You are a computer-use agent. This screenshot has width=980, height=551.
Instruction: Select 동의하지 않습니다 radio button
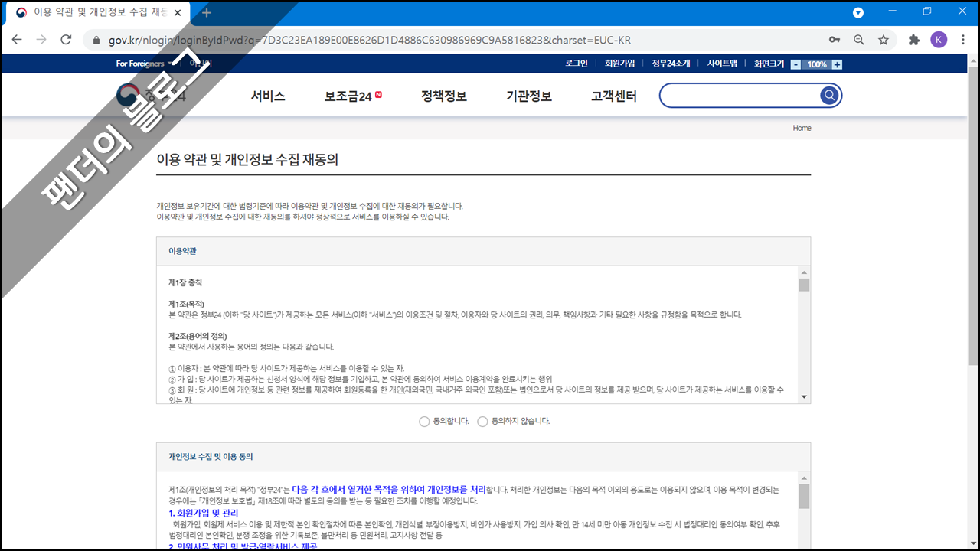[482, 422]
